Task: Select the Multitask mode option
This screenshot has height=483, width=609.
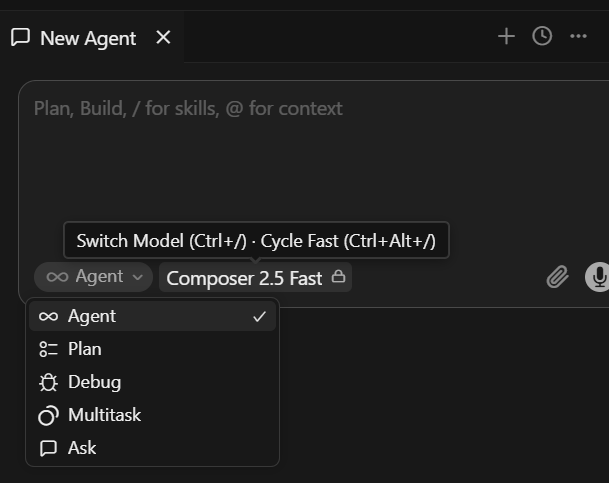Action: pyautogui.click(x=152, y=415)
